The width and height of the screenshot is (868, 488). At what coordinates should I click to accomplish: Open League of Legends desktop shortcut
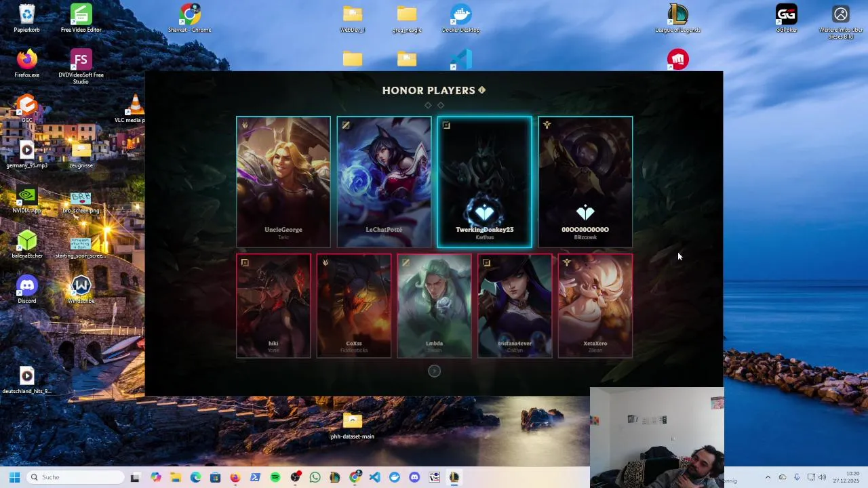pyautogui.click(x=677, y=18)
